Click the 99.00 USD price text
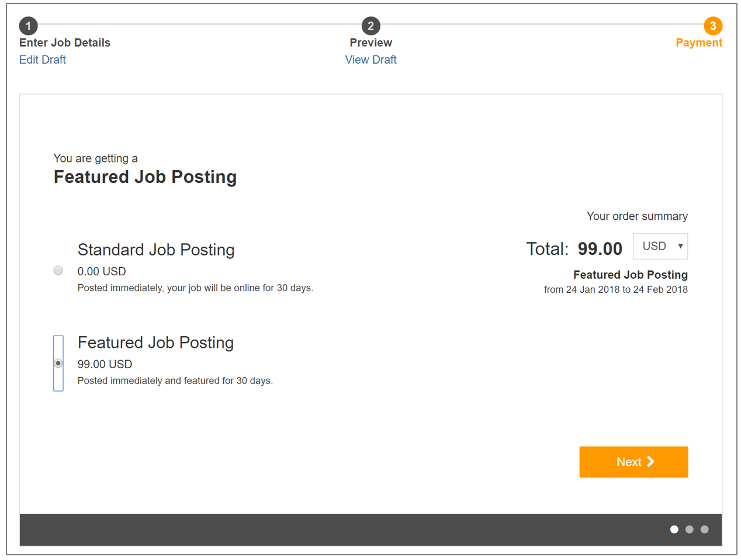741x560 pixels. tap(105, 364)
